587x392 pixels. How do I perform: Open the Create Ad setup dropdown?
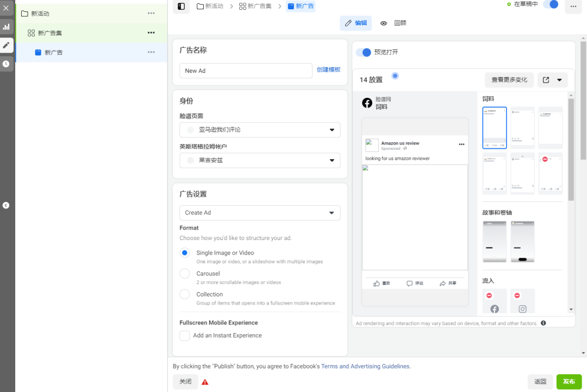point(260,213)
